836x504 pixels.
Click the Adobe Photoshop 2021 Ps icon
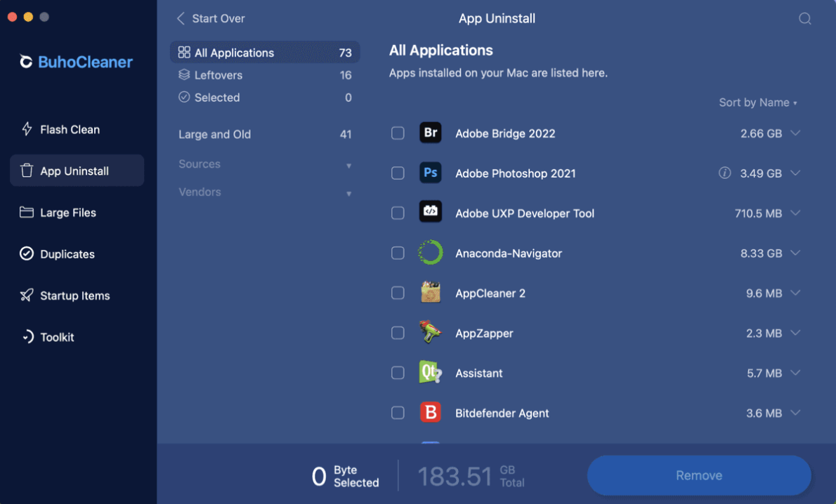coord(430,173)
